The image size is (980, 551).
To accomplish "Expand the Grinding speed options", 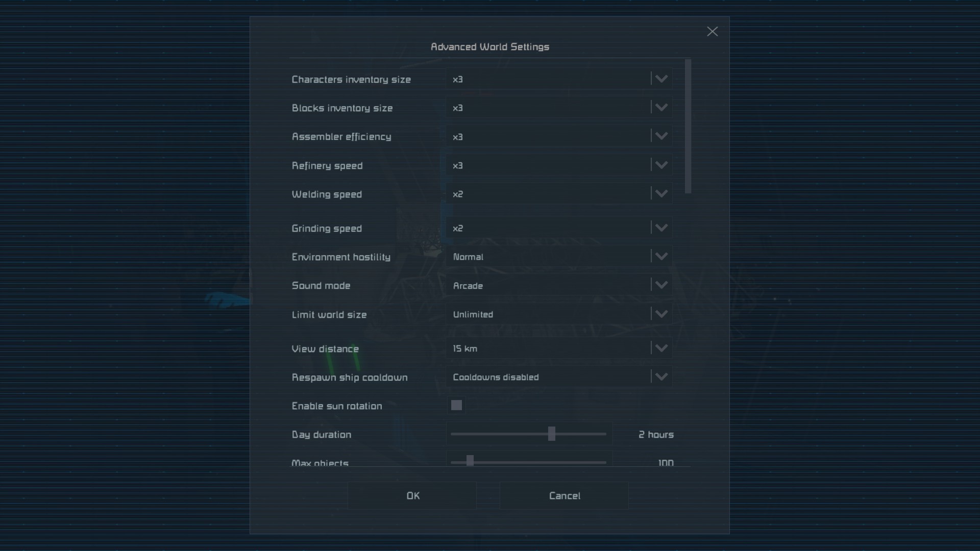I will pos(558,228).
